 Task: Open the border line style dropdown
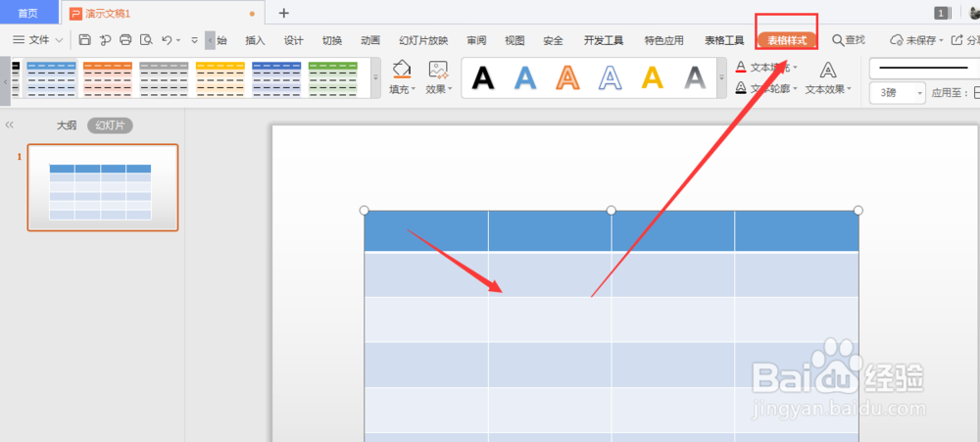coord(924,67)
